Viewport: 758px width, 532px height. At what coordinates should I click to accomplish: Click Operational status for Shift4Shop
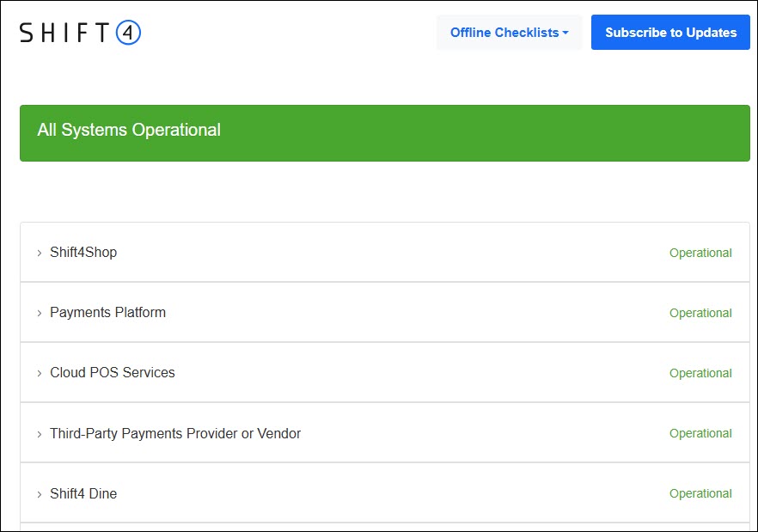click(700, 253)
